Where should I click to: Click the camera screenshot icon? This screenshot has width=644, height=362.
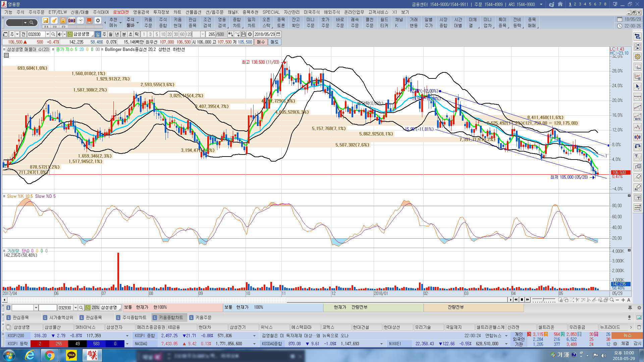tap(71, 20)
